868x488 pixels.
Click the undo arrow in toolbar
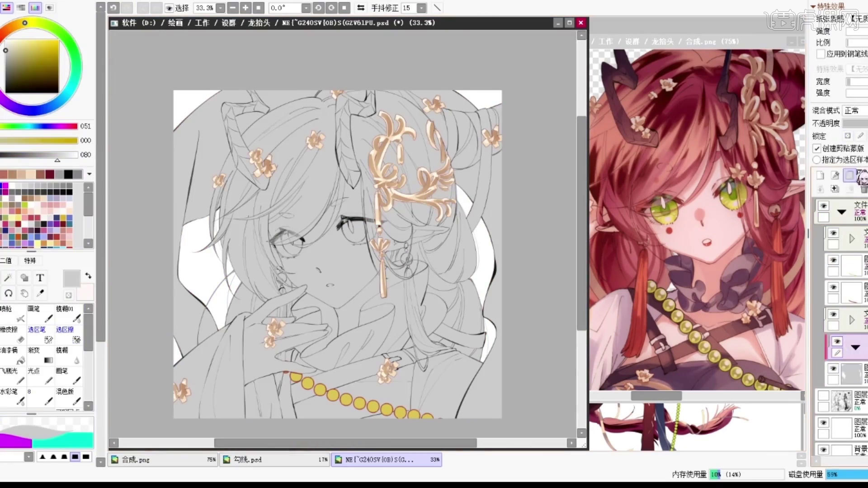pos(113,8)
